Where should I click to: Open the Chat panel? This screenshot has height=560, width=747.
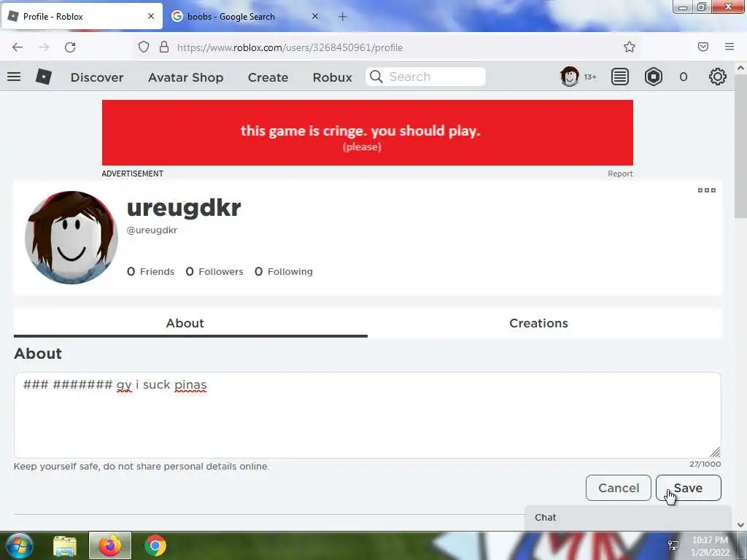coord(628,518)
